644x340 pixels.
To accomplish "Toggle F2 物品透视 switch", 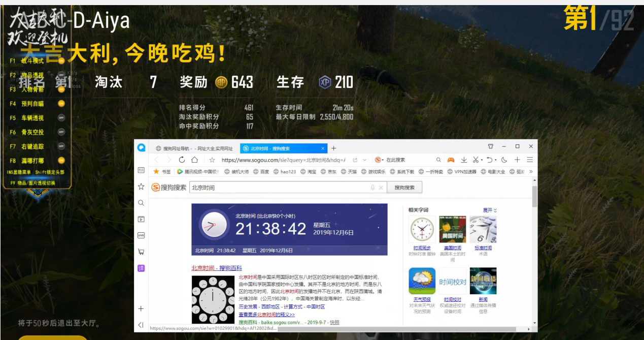I will pyautogui.click(x=61, y=75).
